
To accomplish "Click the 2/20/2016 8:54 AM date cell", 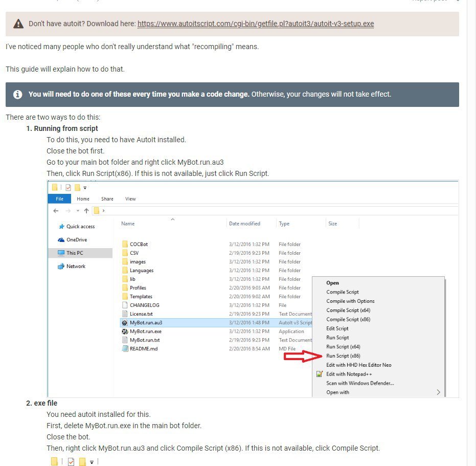I will (249, 349).
